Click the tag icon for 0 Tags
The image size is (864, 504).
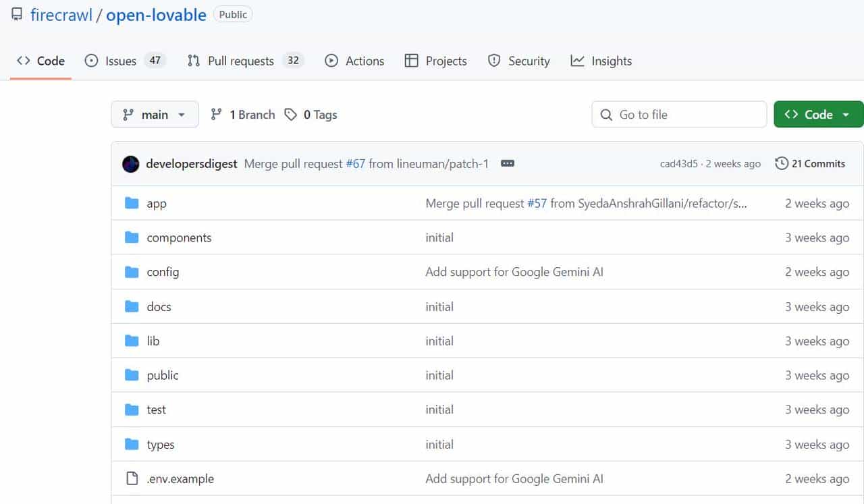[x=291, y=115]
